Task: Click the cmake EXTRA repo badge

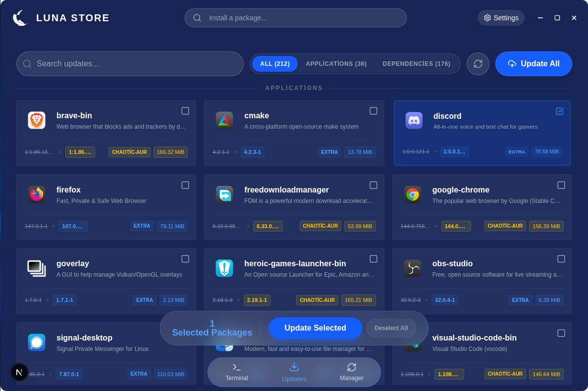Action: (329, 152)
